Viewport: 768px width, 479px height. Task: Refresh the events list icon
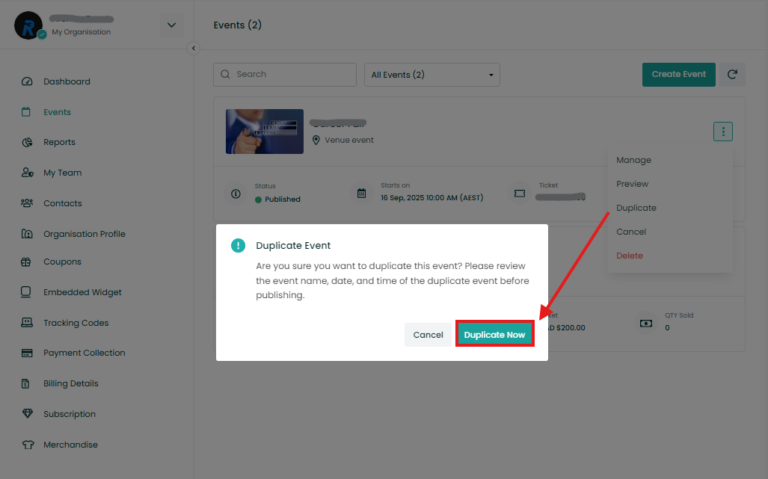click(x=732, y=74)
